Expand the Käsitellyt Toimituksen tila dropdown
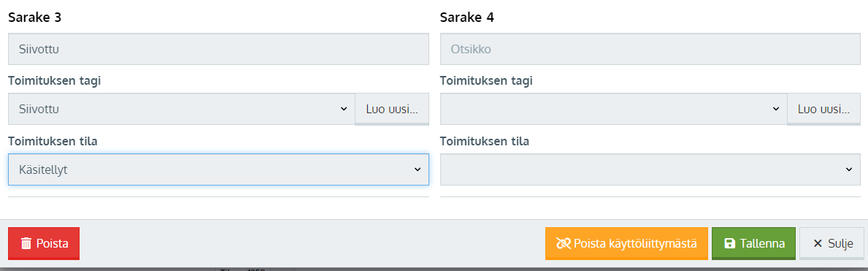Image resolution: width=868 pixels, height=271 pixels. pyautogui.click(x=219, y=169)
